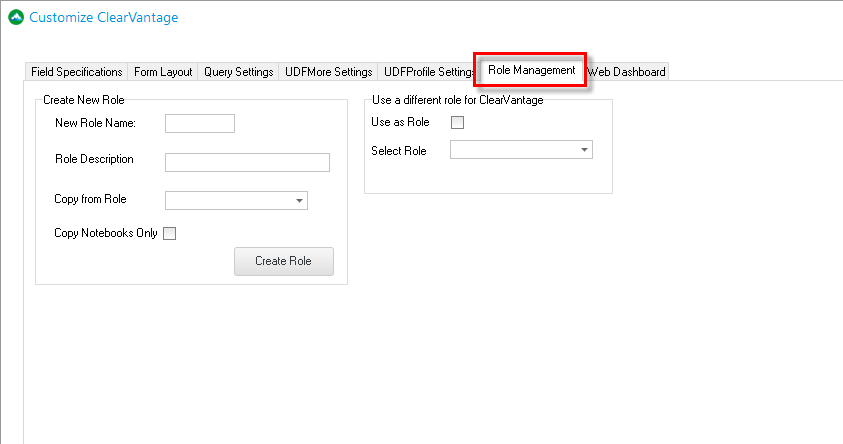843x444 pixels.
Task: Click the New Role Name input field
Action: coord(200,123)
